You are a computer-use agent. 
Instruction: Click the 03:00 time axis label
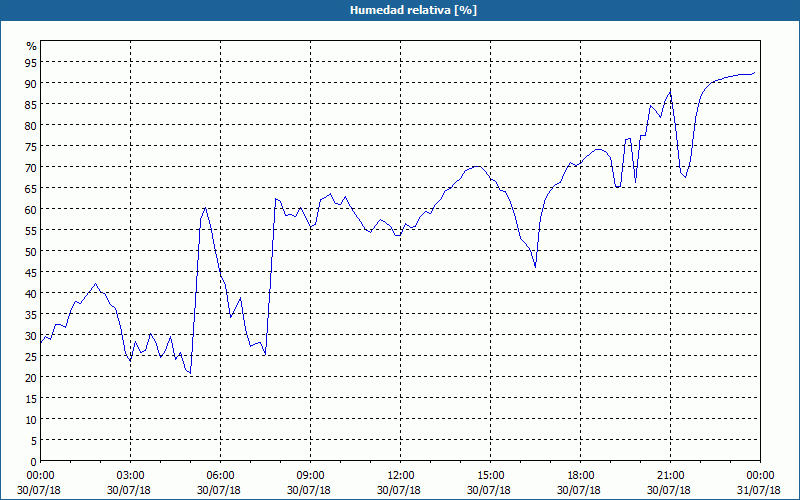[131, 476]
